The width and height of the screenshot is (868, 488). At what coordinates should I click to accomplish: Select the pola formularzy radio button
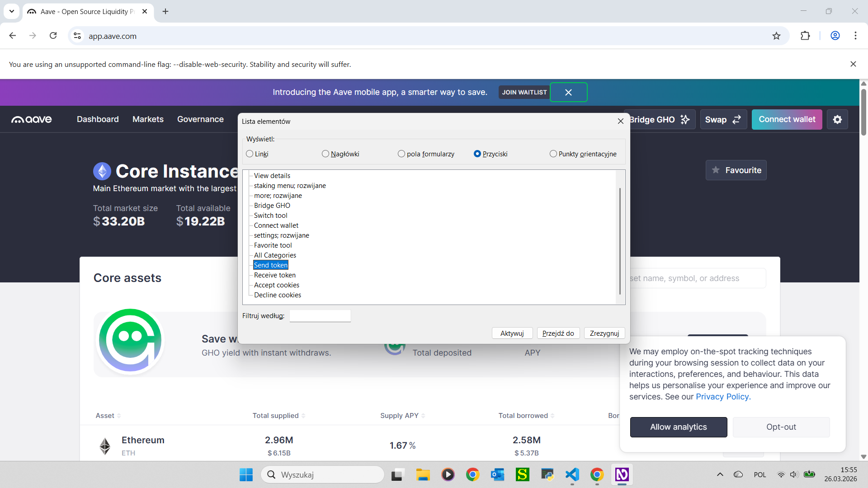(x=401, y=154)
